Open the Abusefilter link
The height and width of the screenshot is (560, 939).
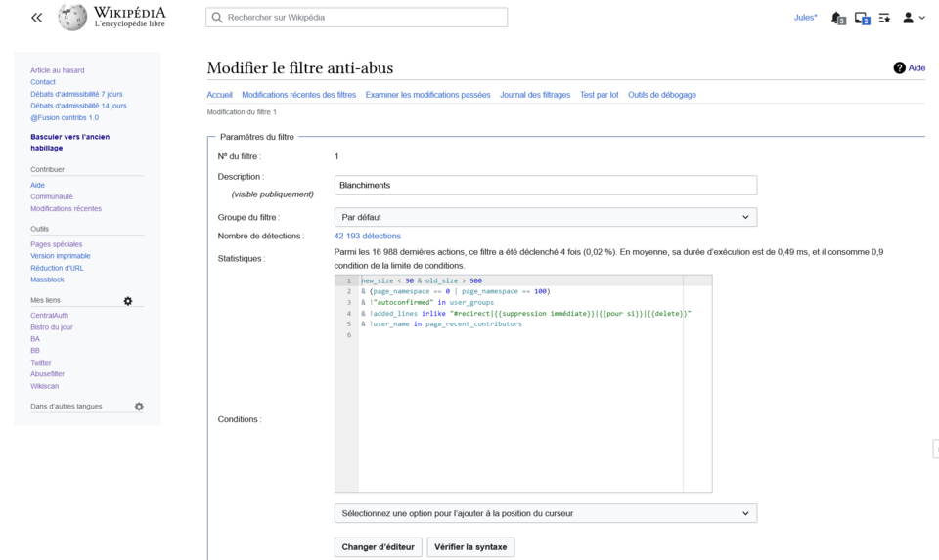point(47,374)
